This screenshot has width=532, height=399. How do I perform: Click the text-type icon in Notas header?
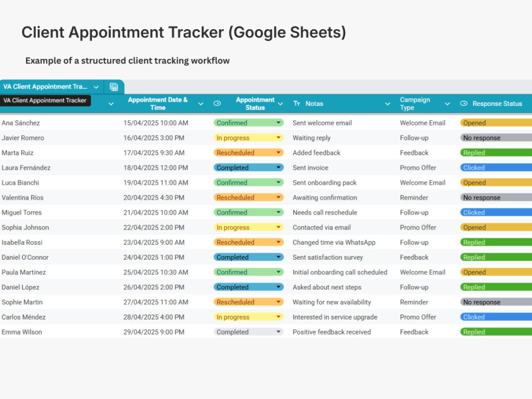tap(296, 103)
